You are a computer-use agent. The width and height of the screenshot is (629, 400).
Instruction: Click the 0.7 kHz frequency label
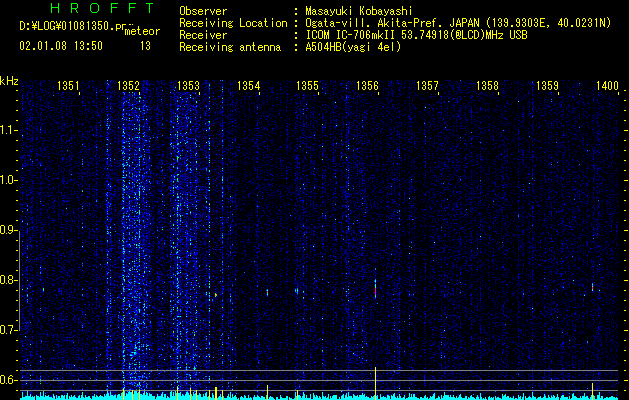[9, 330]
